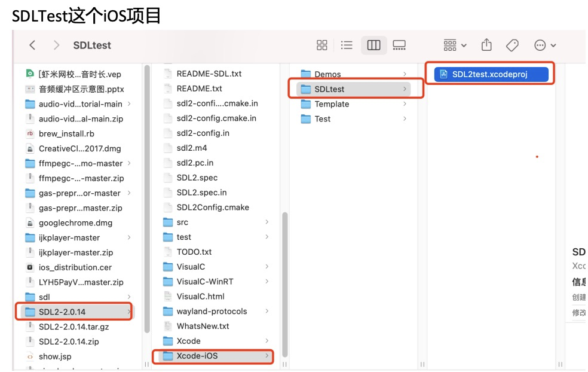The width and height of the screenshot is (588, 372).
Task: Switch to list view
Action: point(347,44)
